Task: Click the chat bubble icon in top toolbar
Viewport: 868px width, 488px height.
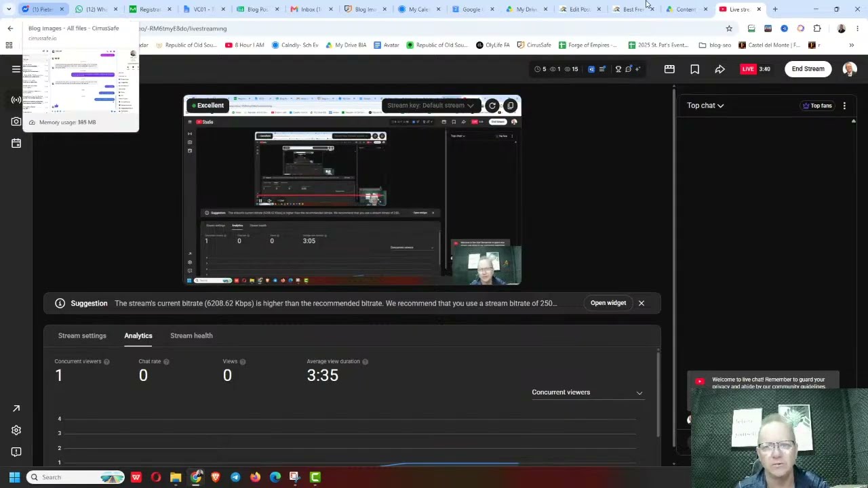Action: [628, 68]
